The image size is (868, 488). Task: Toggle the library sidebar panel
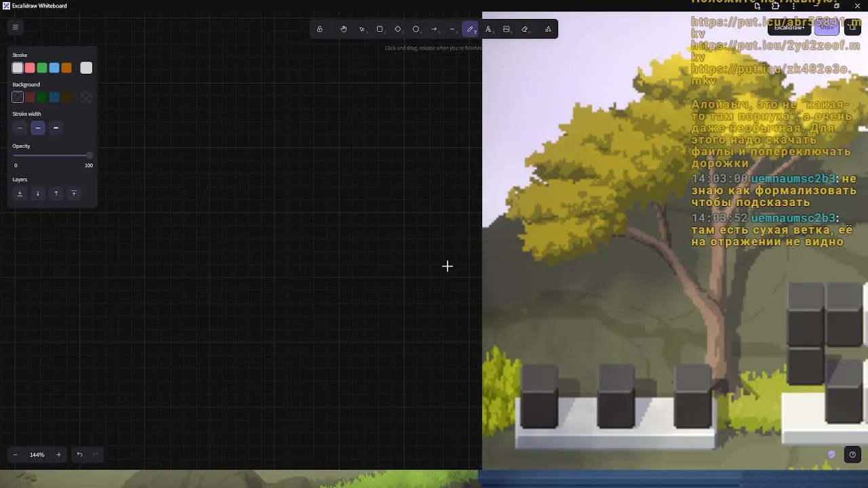[x=852, y=28]
